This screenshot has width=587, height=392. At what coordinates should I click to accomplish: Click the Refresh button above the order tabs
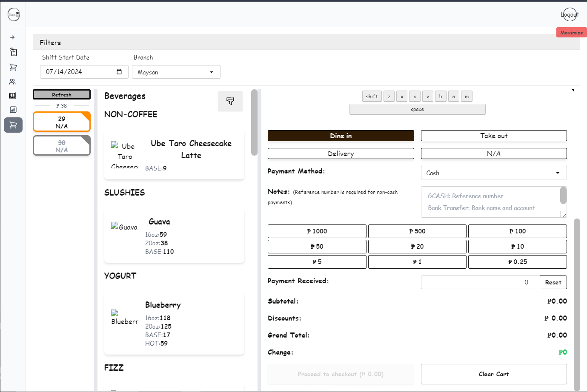[61, 94]
